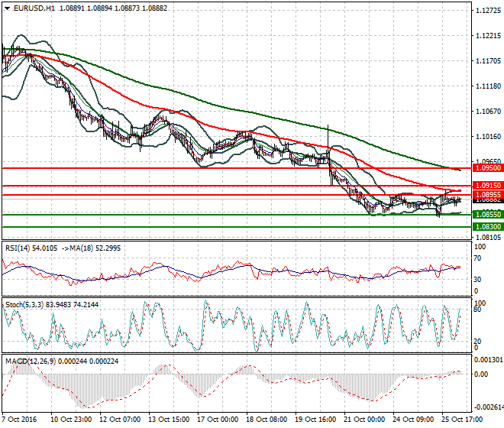
Task: Click the triangle arrow before EURUSD,H1
Action: pos(7,8)
